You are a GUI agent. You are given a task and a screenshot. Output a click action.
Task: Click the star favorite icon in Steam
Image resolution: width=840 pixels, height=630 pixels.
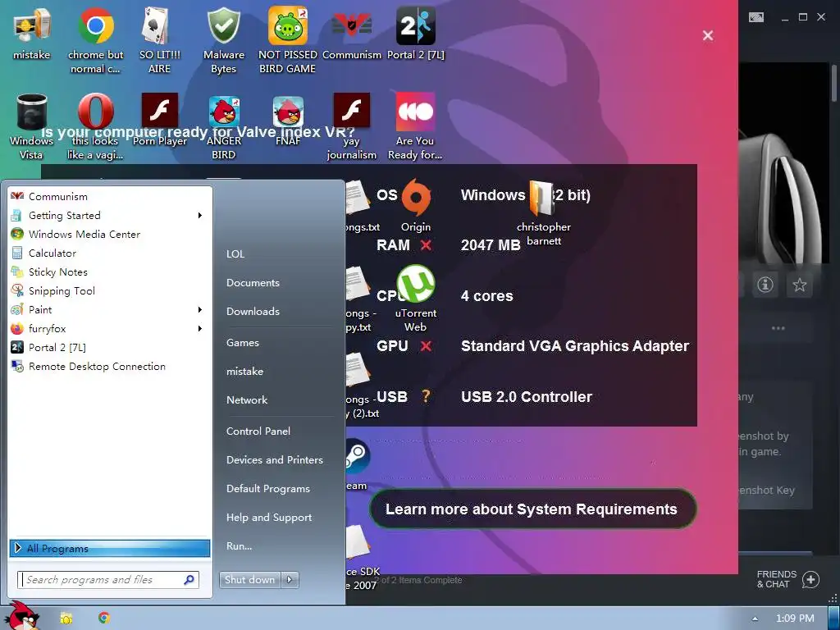click(799, 285)
